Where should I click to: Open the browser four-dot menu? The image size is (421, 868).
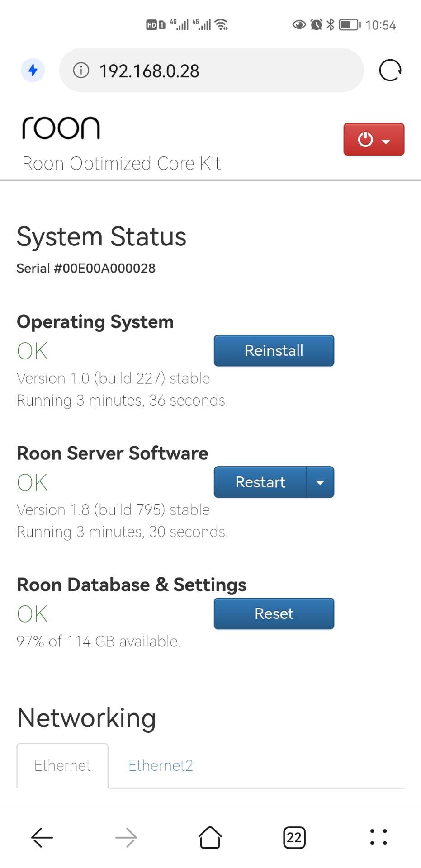point(378,837)
